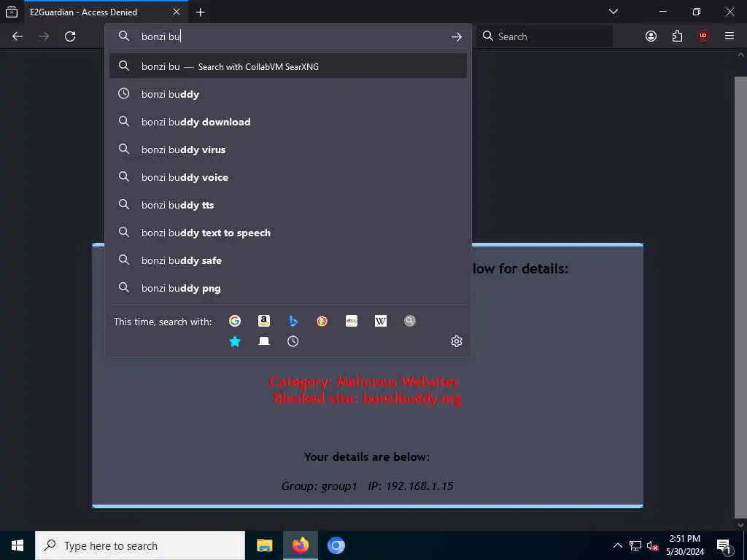Open a new tab with plus button
The width and height of the screenshot is (747, 560).
201,12
